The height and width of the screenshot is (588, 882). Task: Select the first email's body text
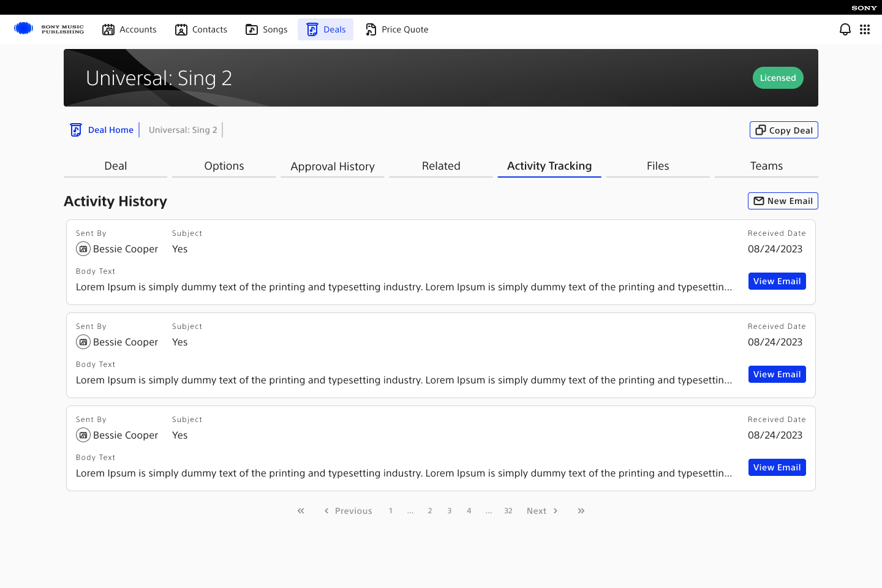(x=404, y=287)
